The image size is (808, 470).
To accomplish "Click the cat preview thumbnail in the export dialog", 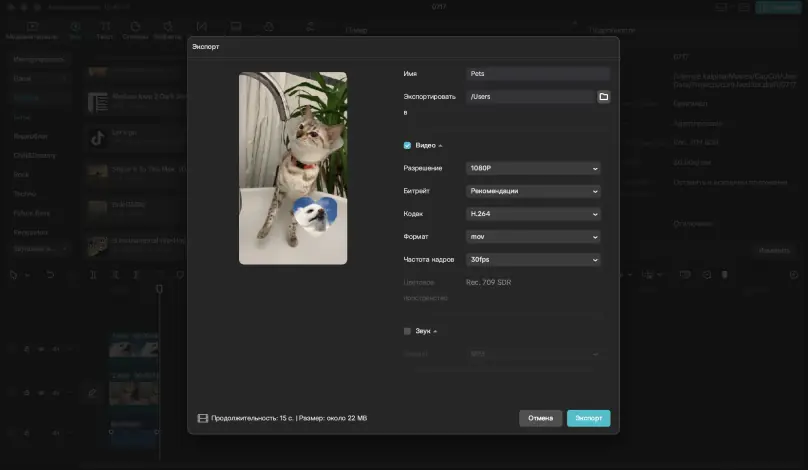I will pyautogui.click(x=293, y=168).
